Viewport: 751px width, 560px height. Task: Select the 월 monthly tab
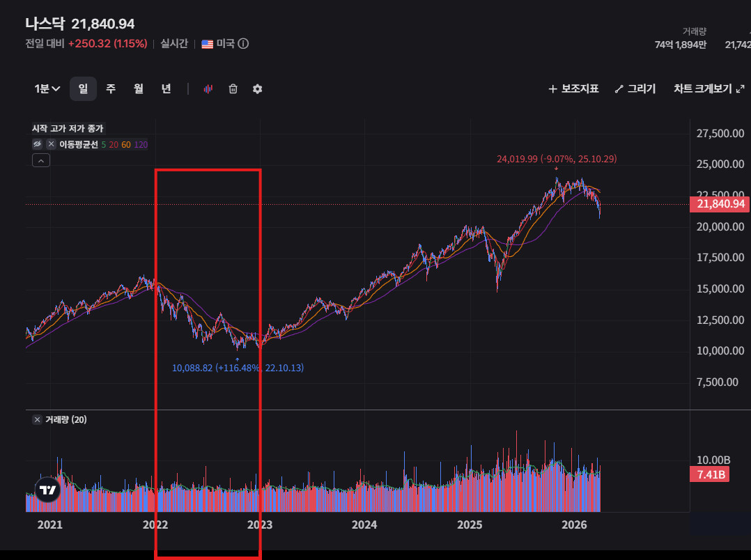139,89
